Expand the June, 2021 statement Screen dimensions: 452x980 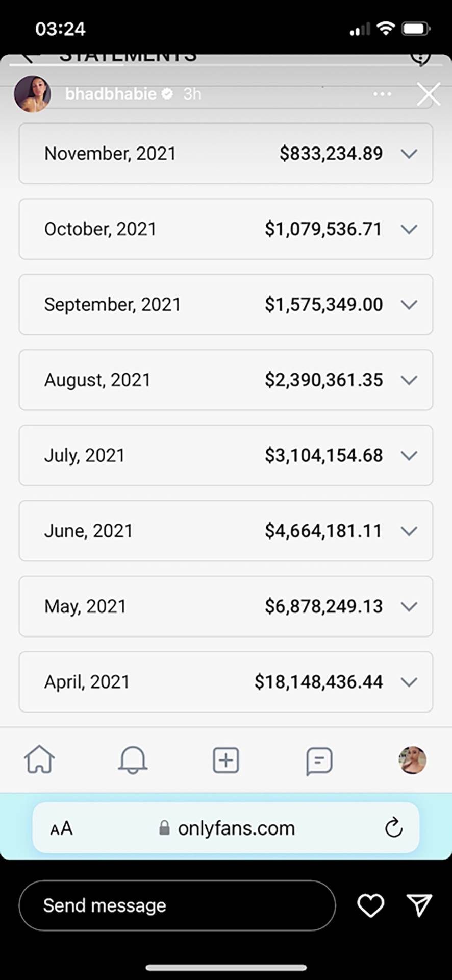(x=409, y=531)
